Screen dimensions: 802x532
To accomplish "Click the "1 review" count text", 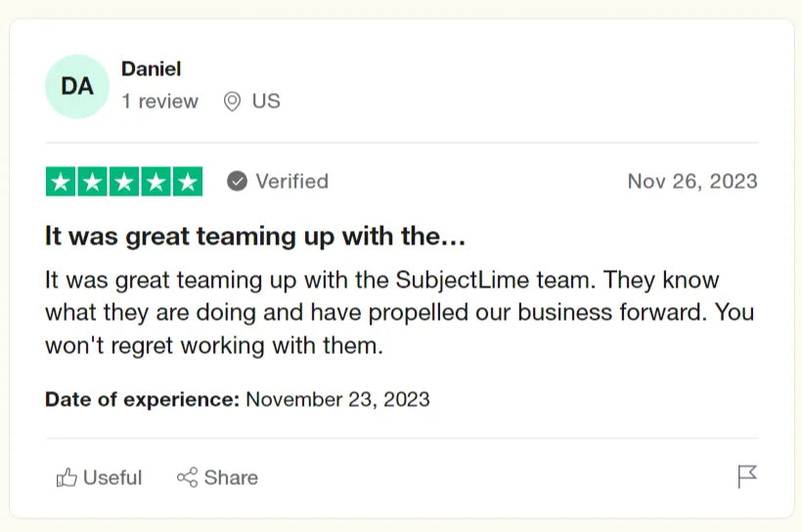I will pyautogui.click(x=159, y=102).
